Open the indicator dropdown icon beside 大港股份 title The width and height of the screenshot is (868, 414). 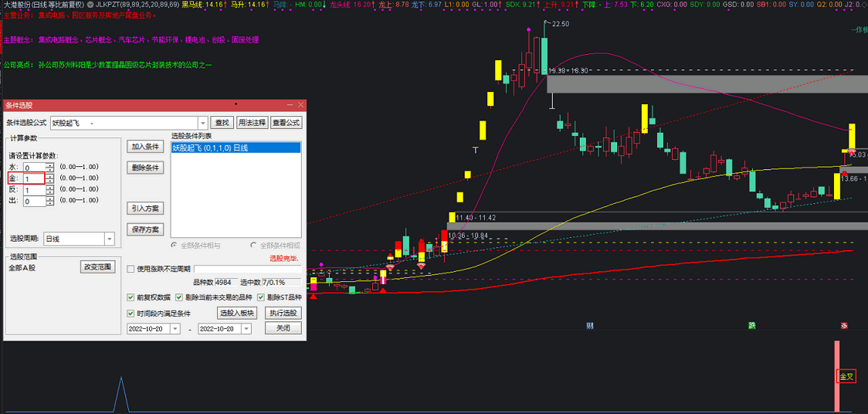[90, 4]
